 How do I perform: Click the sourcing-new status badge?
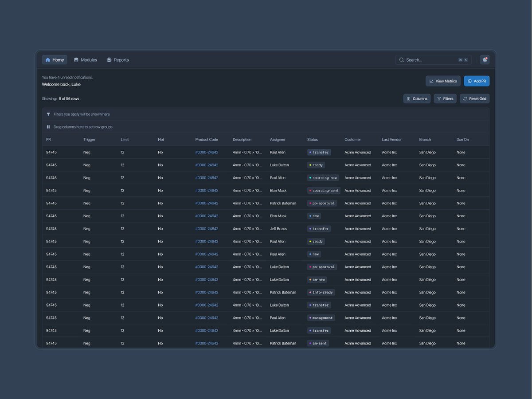click(x=323, y=178)
